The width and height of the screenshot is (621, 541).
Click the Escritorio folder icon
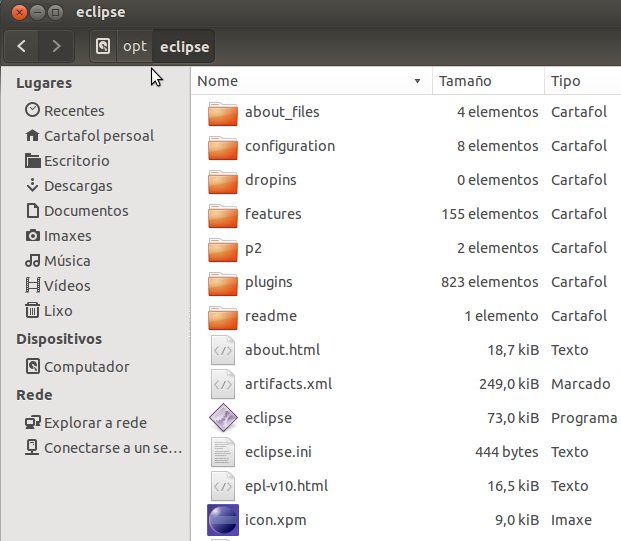(x=32, y=161)
